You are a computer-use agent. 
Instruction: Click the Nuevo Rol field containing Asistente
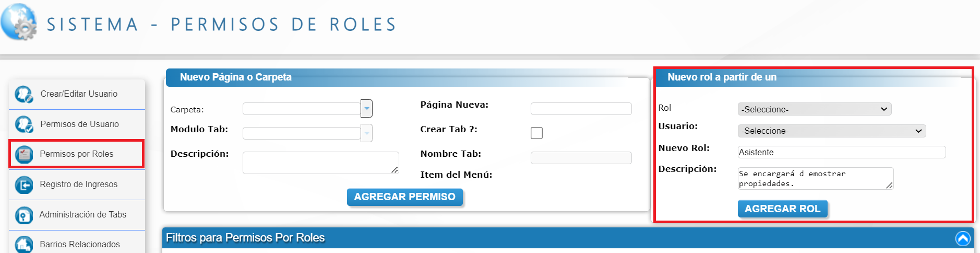(x=842, y=152)
